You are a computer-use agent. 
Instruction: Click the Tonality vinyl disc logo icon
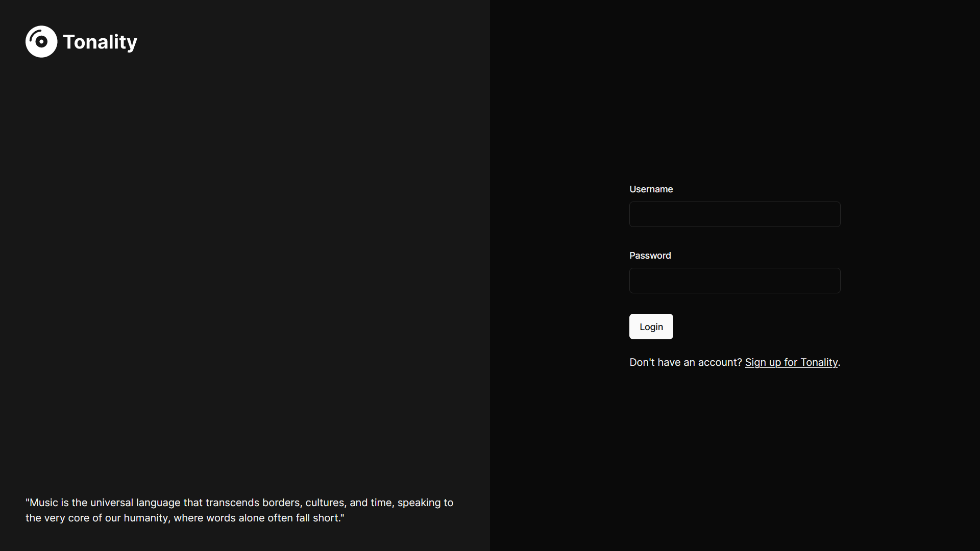41,42
